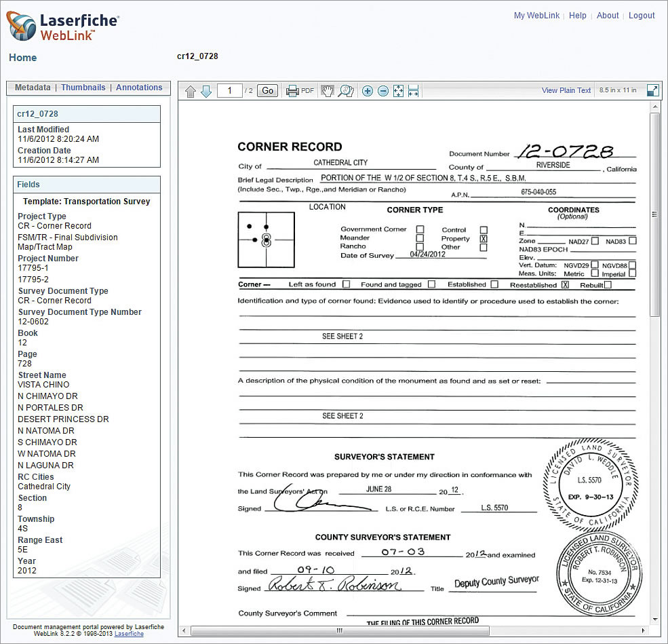Click the street S CHIMAYO DR
This screenshot has height=644, width=668.
point(47,442)
